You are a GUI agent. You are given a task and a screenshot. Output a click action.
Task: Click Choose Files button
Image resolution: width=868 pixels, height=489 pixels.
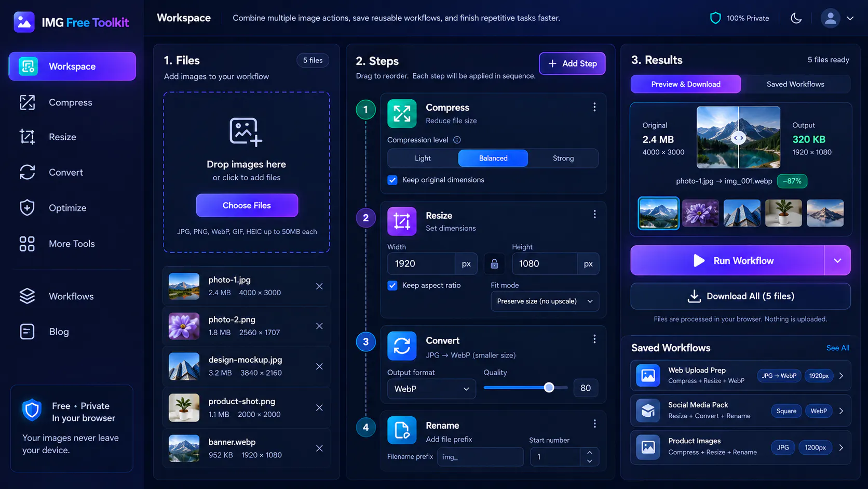(x=247, y=205)
